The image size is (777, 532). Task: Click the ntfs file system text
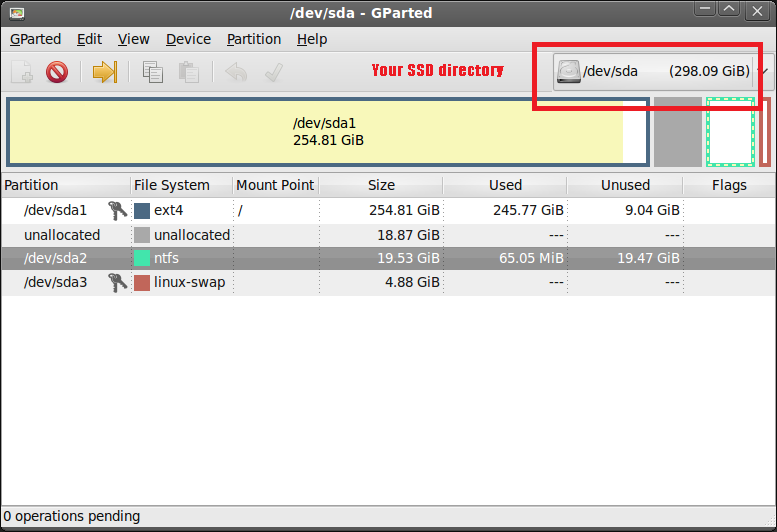pos(166,258)
